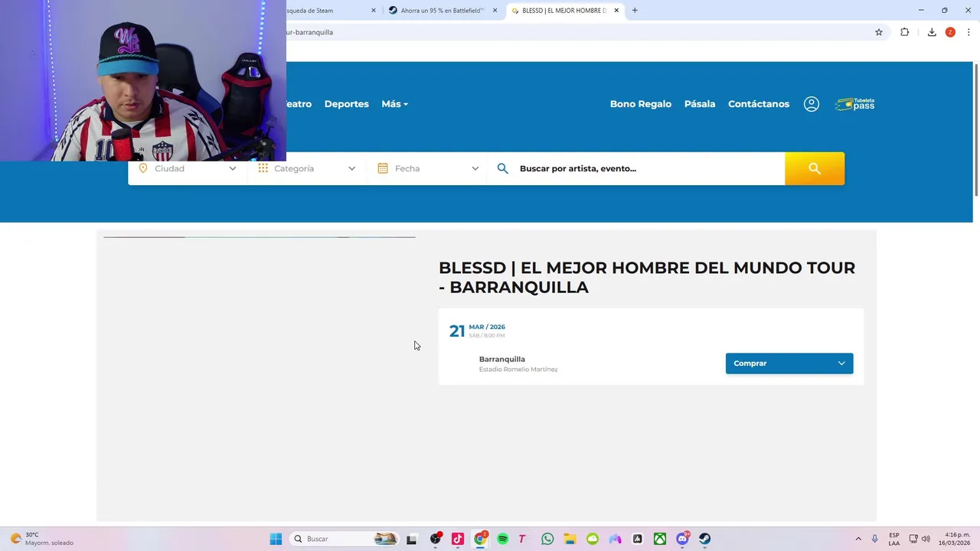Bookmark this page with the star icon
This screenshot has width=980, height=551.
click(x=879, y=32)
